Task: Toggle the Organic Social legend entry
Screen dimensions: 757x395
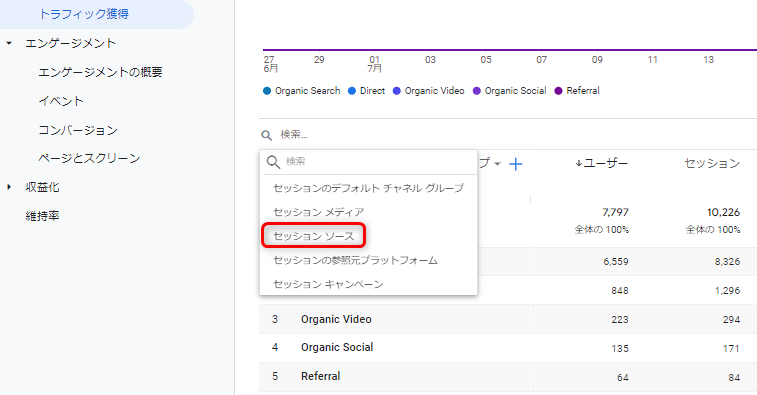Action: [510, 91]
